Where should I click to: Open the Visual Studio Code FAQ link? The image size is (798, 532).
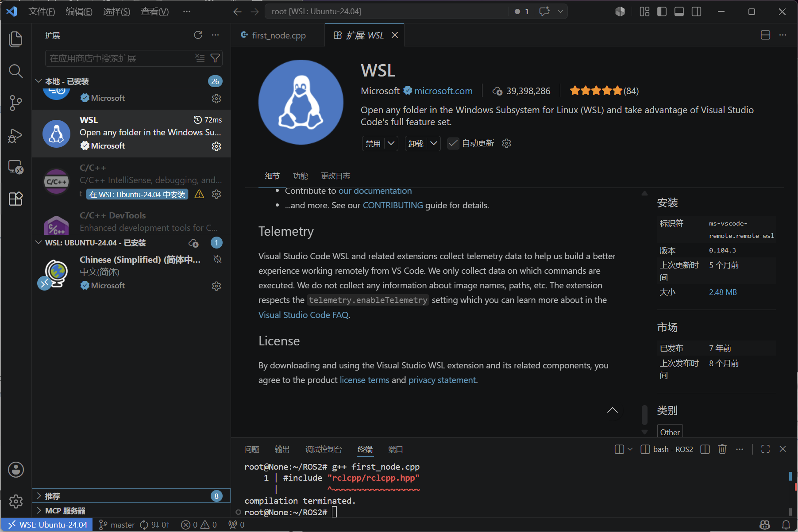303,315
